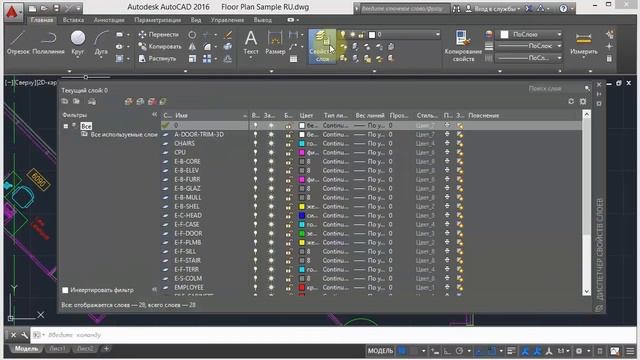Toggle visibility bulb of CPU layer
This screenshot has height=360, width=640.
(x=256, y=152)
